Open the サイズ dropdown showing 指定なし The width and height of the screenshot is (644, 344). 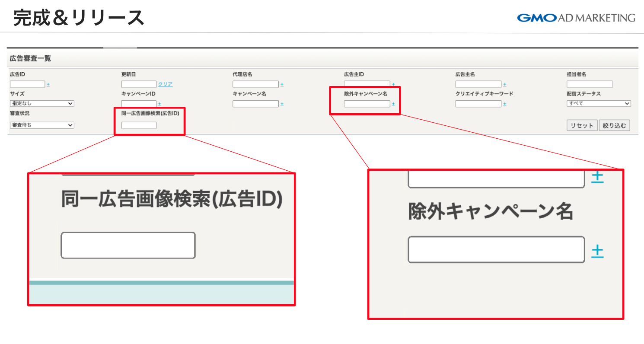(x=42, y=104)
